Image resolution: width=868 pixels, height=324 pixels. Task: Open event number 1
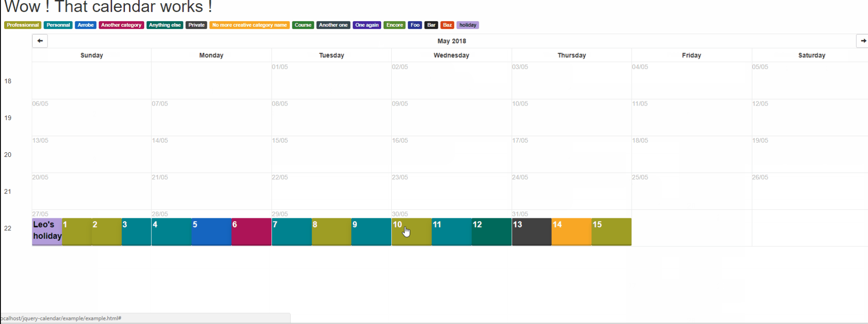(77, 232)
